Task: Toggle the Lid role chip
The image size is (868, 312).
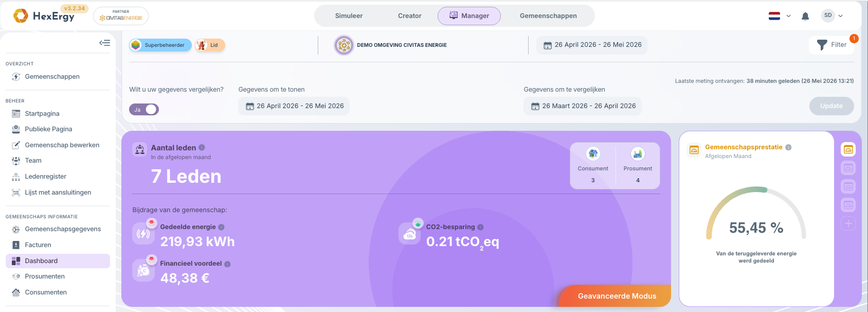Action: [210, 45]
